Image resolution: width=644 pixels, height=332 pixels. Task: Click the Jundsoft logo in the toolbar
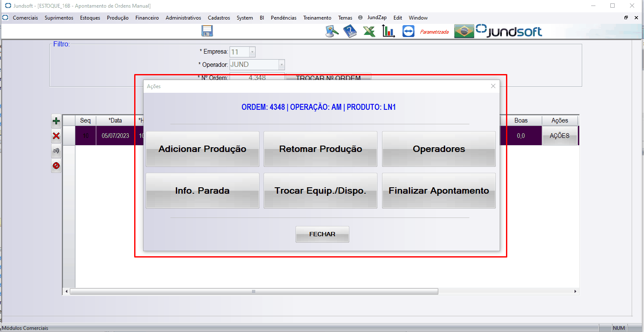tap(509, 31)
